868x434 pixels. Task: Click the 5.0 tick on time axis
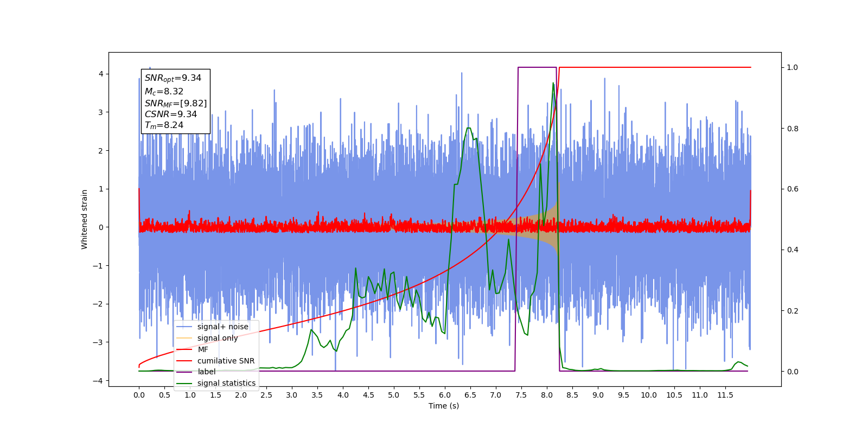(394, 395)
